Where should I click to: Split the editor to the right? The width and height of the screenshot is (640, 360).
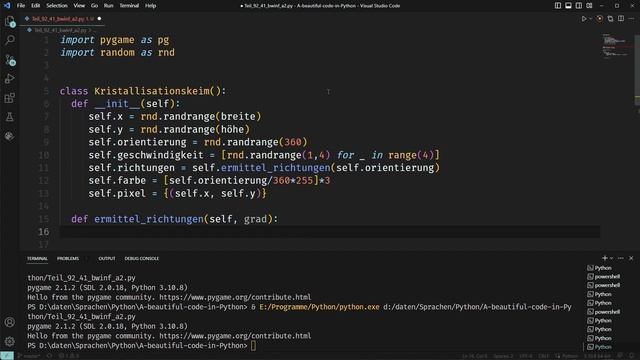[x=621, y=19]
